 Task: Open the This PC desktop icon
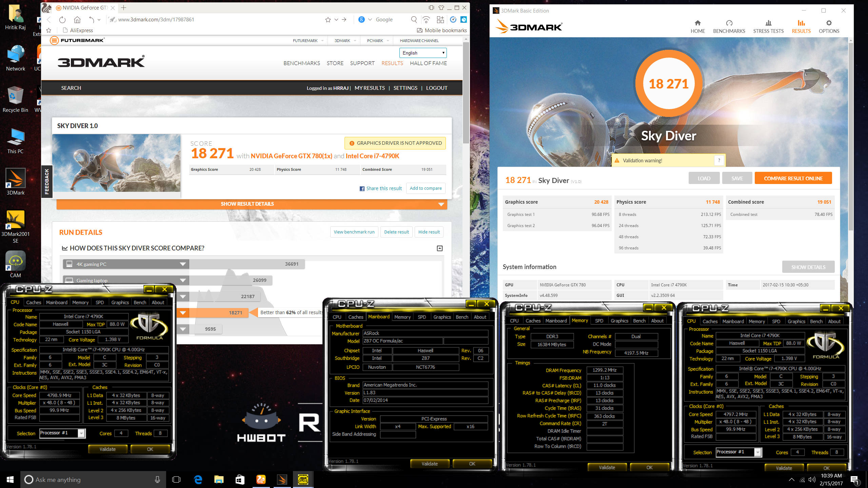click(15, 141)
